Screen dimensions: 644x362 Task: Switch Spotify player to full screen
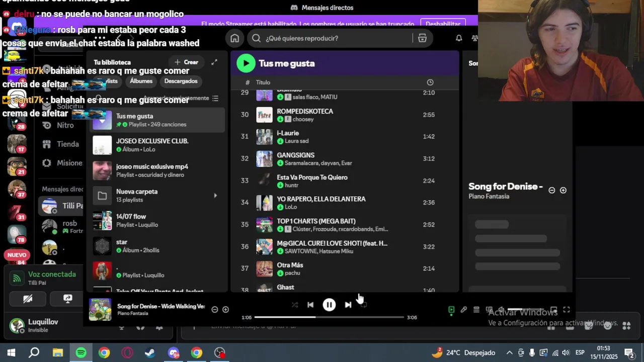pyautogui.click(x=567, y=310)
